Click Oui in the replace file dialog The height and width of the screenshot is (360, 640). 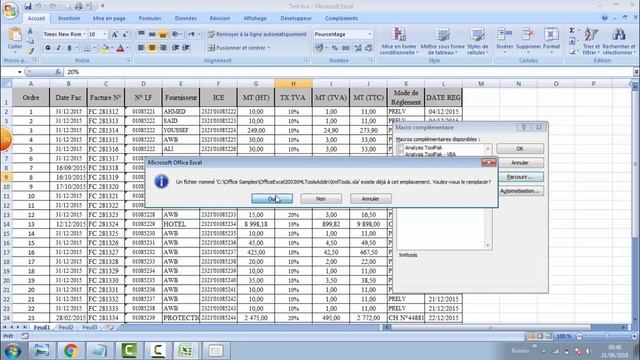(x=272, y=199)
